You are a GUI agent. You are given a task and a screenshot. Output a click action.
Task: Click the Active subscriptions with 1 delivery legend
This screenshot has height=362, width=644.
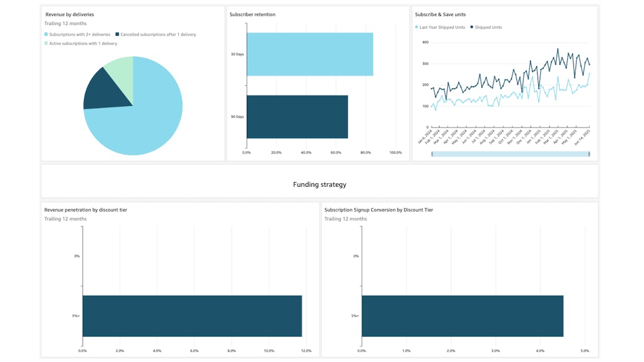81,43
